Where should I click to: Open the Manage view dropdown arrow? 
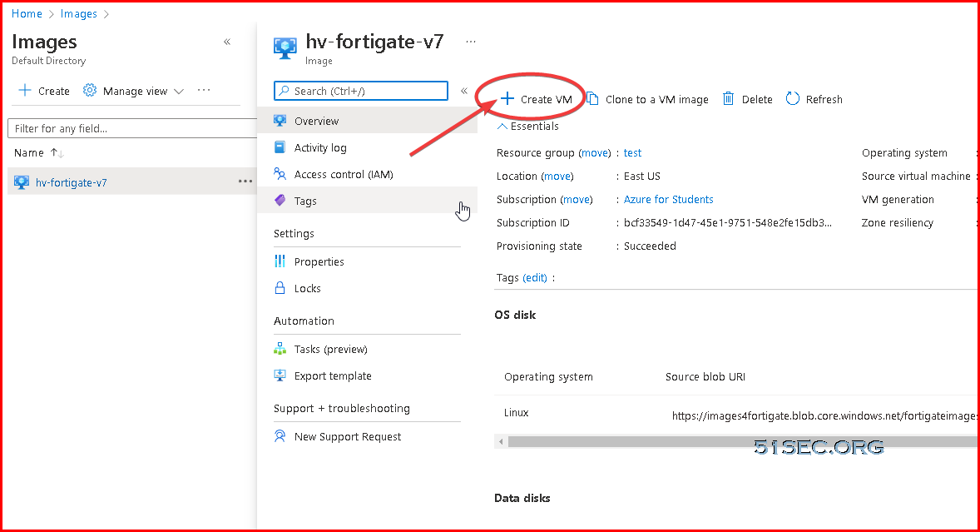(x=179, y=92)
